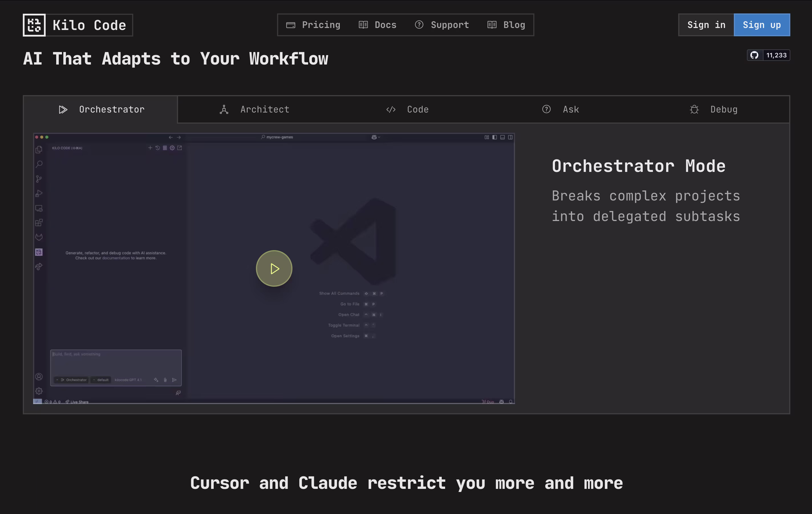Click the accounts avatar icon
This screenshot has width=812, height=514.
pos(39,377)
